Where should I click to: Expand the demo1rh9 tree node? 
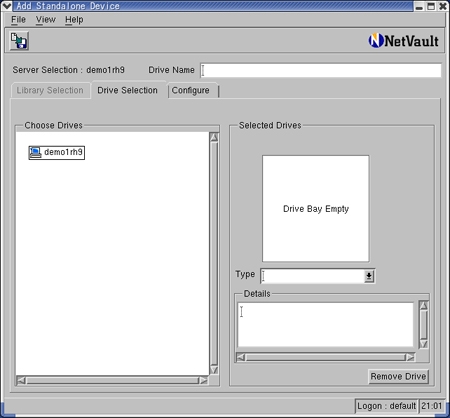tap(57, 152)
